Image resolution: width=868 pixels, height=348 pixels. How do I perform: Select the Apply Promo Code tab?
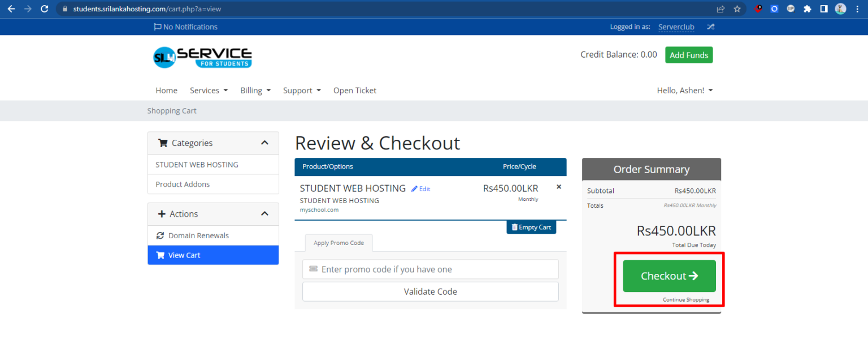(339, 243)
